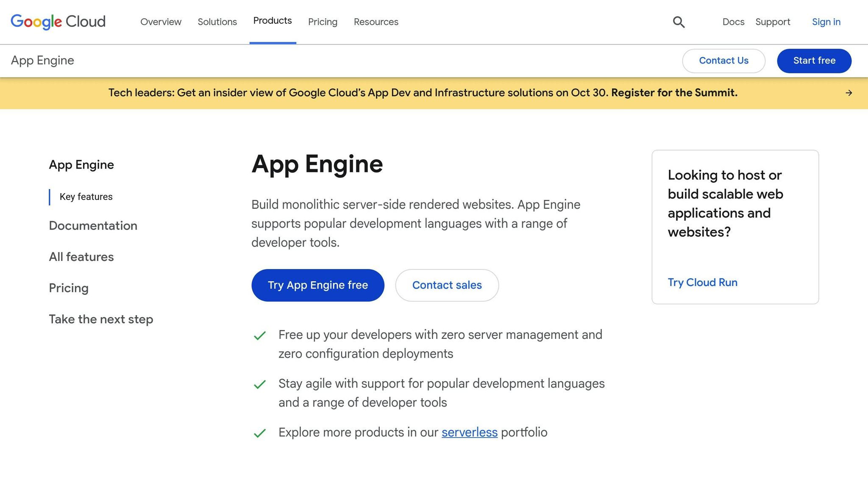Follow the serverless hyperlink

click(470, 432)
